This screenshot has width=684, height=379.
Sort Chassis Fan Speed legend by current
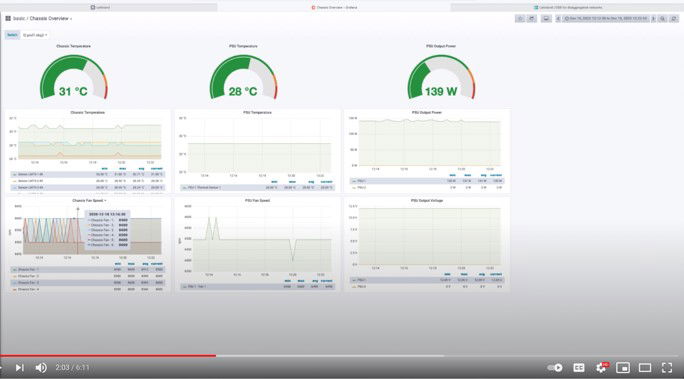click(x=157, y=264)
